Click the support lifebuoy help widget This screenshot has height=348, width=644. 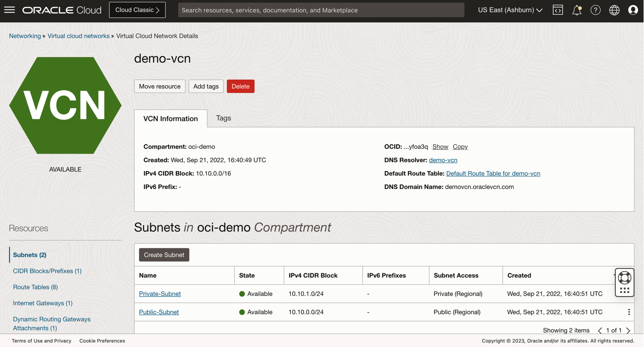click(x=624, y=278)
